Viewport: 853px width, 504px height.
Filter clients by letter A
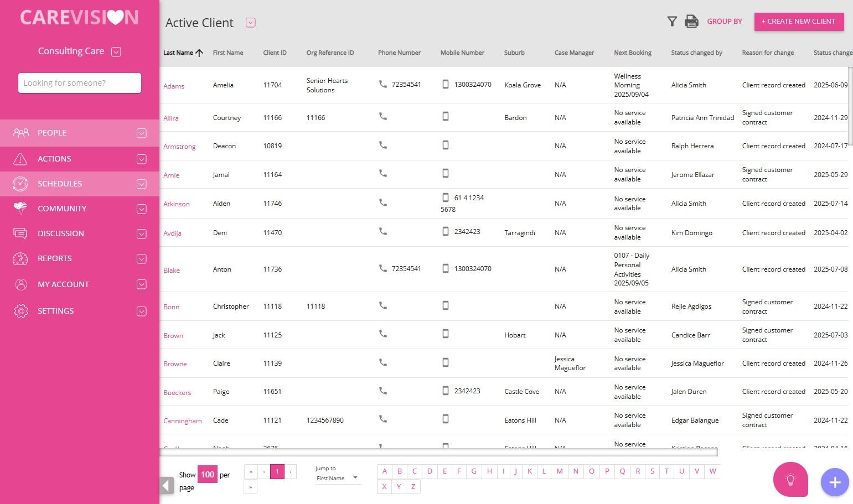click(x=385, y=471)
